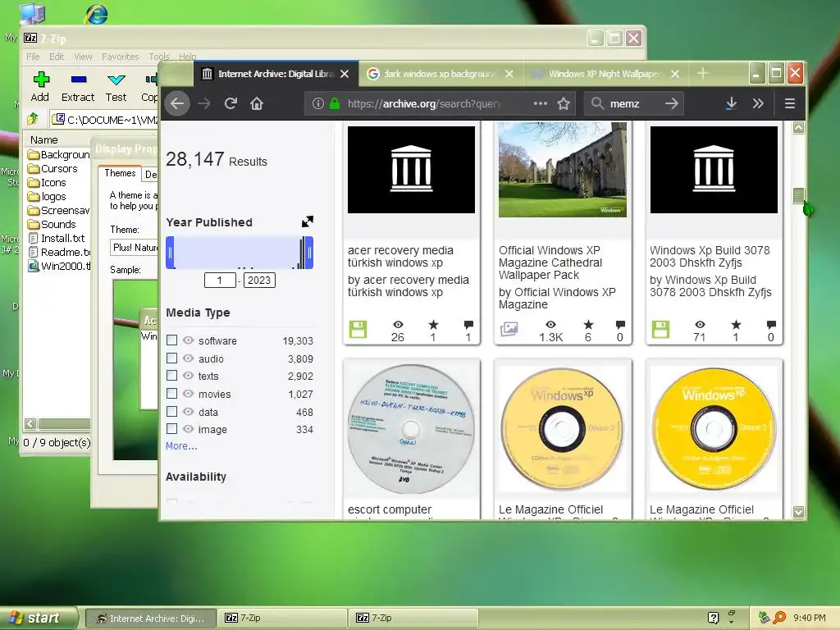Viewport: 840px width, 630px height.
Task: Click the Windows Start button
Action: click(x=39, y=618)
